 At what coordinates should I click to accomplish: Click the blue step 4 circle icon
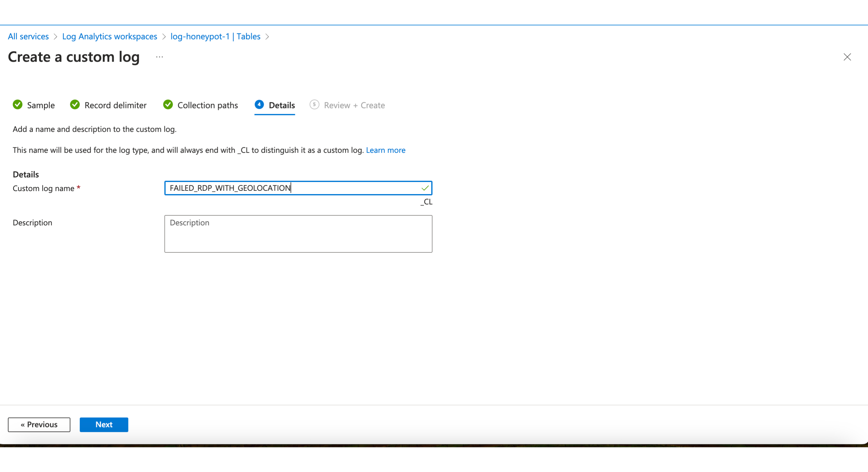click(x=259, y=104)
